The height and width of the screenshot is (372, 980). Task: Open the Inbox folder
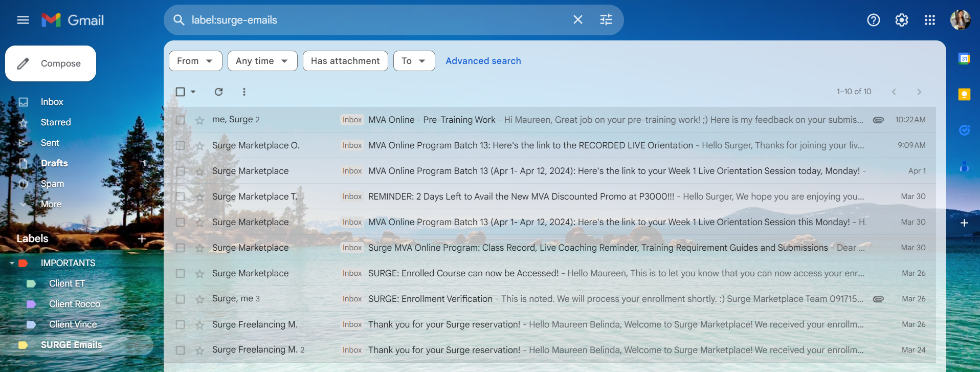pyautogui.click(x=52, y=102)
